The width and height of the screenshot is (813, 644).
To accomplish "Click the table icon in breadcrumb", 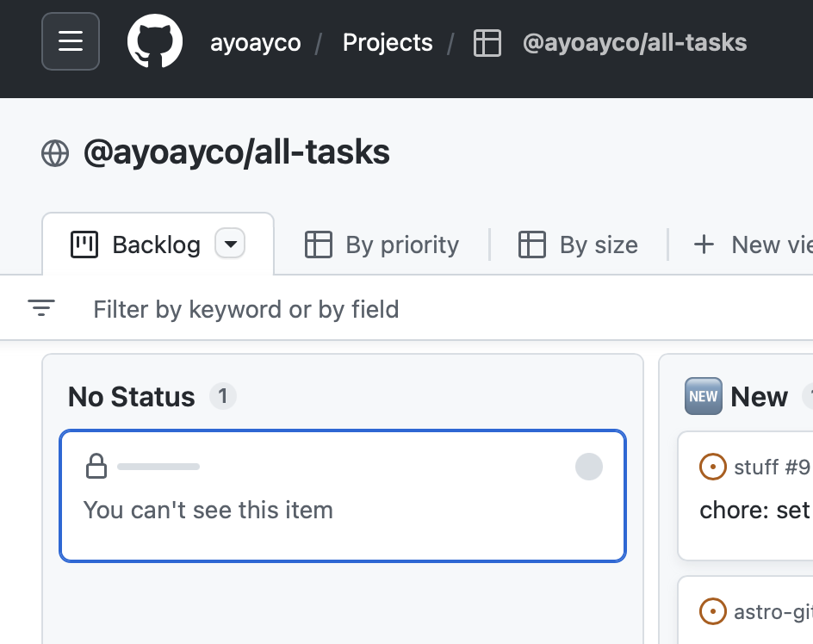I will click(x=487, y=43).
